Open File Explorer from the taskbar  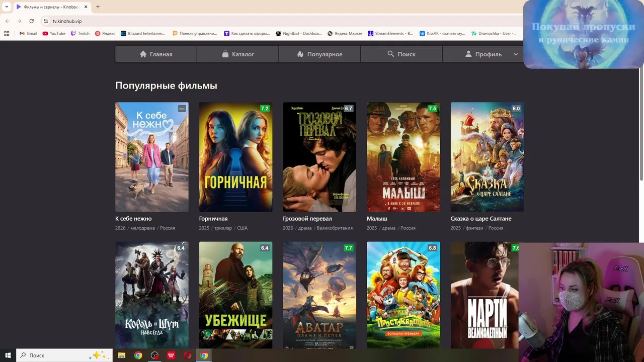pyautogui.click(x=121, y=355)
